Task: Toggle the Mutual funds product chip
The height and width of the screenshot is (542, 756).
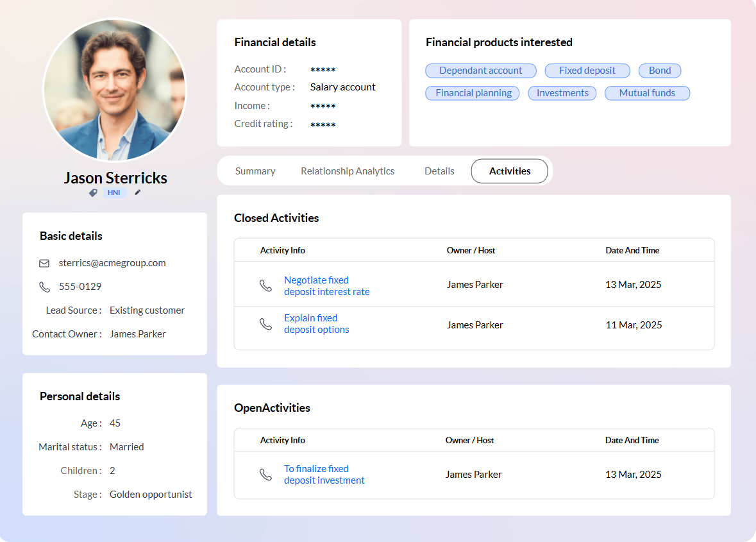Action: [647, 93]
